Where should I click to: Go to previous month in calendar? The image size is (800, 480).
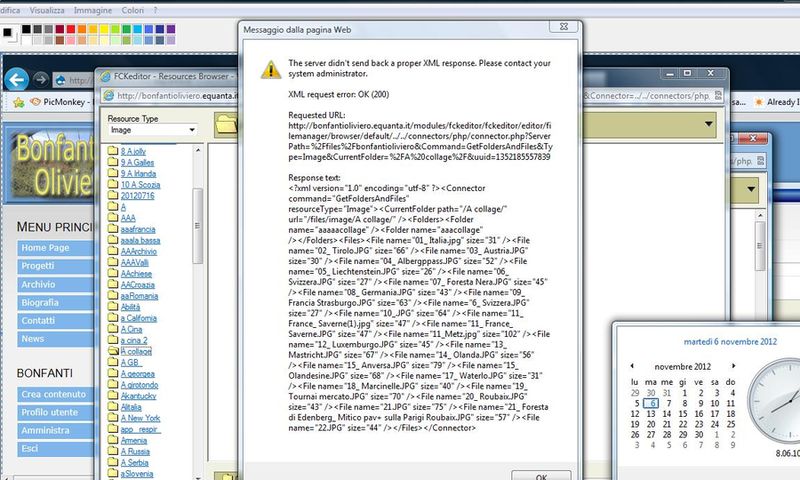[632, 366]
